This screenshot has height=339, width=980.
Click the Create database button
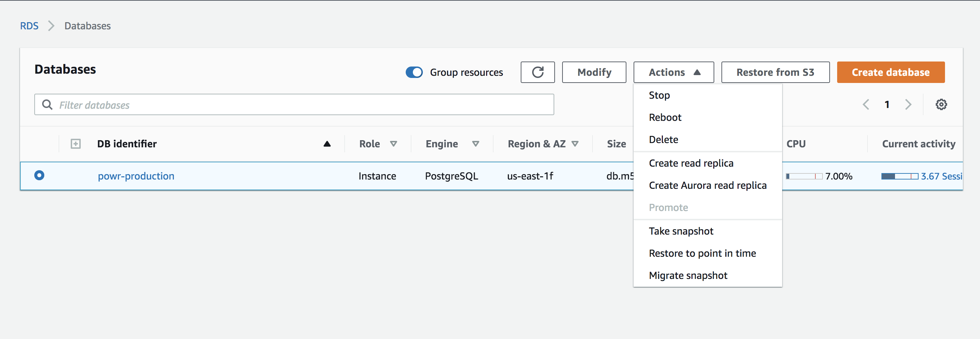890,72
